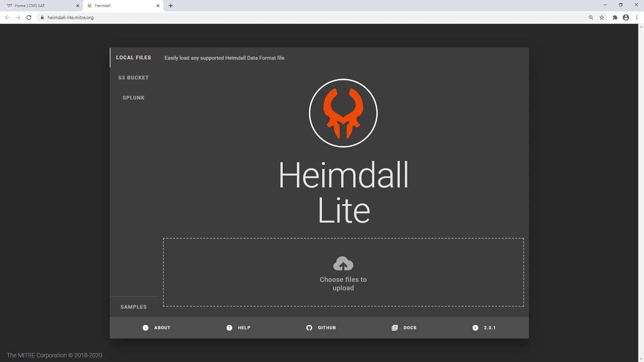This screenshot has height=362, width=644.
Task: Minimize the browser window
Action: 605,5
